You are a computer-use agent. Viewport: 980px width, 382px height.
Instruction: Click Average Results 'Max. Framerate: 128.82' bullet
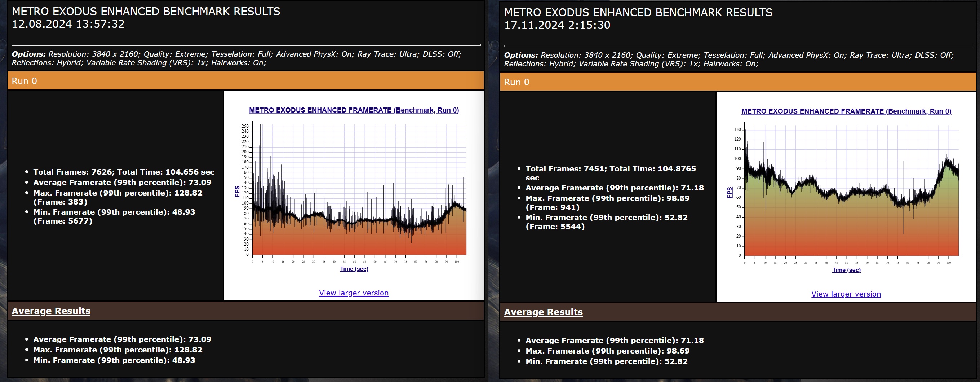[117, 350]
